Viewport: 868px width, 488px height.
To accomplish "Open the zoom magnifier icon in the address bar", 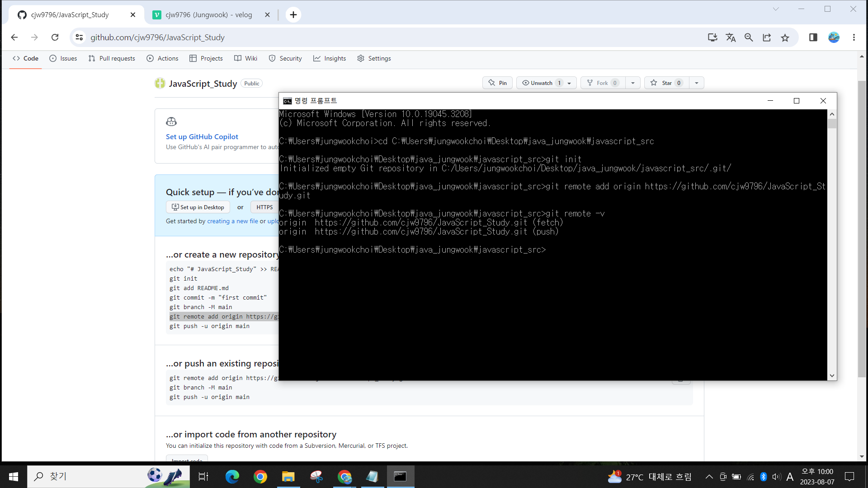I will coord(749,38).
